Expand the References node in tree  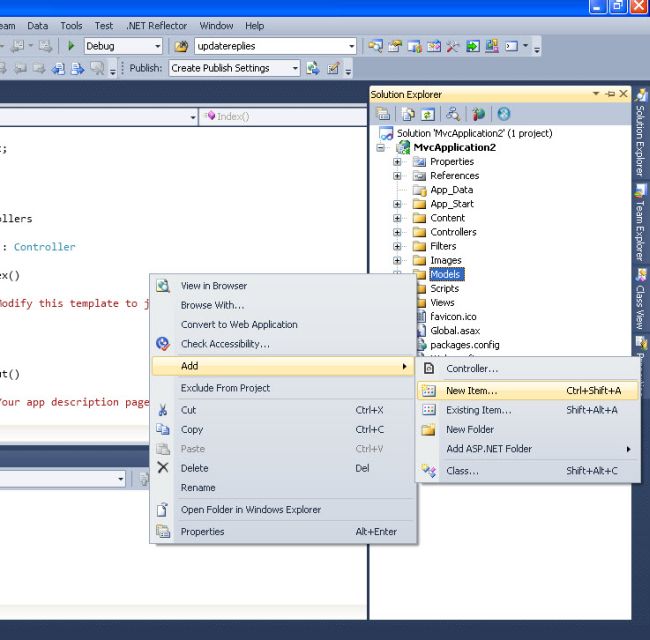397,176
